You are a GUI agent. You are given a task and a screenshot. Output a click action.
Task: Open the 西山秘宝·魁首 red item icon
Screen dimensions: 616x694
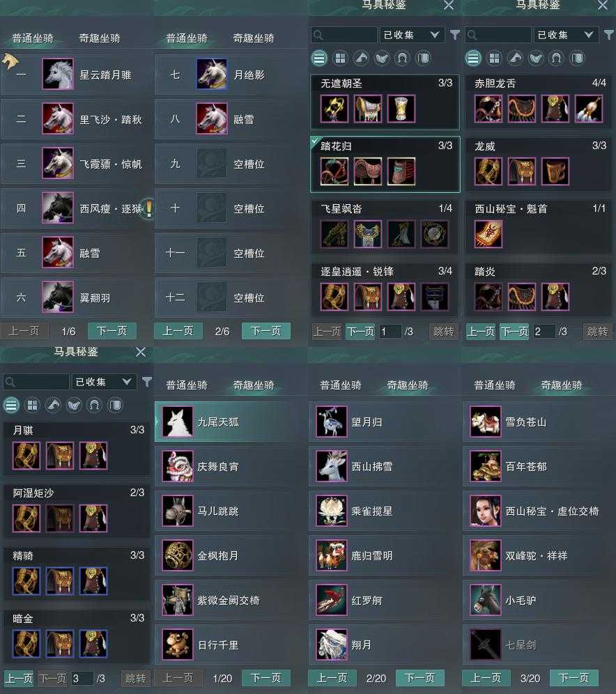pyautogui.click(x=488, y=233)
